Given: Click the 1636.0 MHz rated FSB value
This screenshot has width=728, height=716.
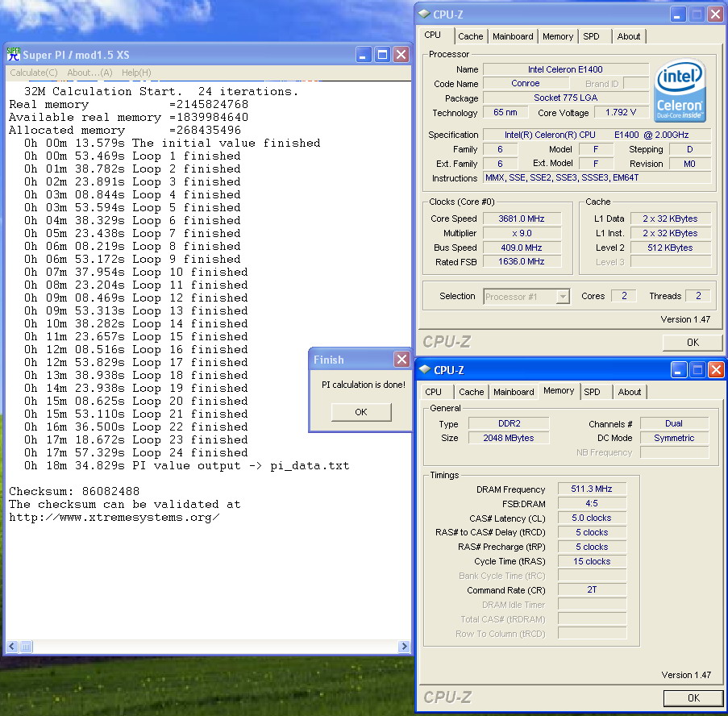Looking at the screenshot, I should coord(522,261).
